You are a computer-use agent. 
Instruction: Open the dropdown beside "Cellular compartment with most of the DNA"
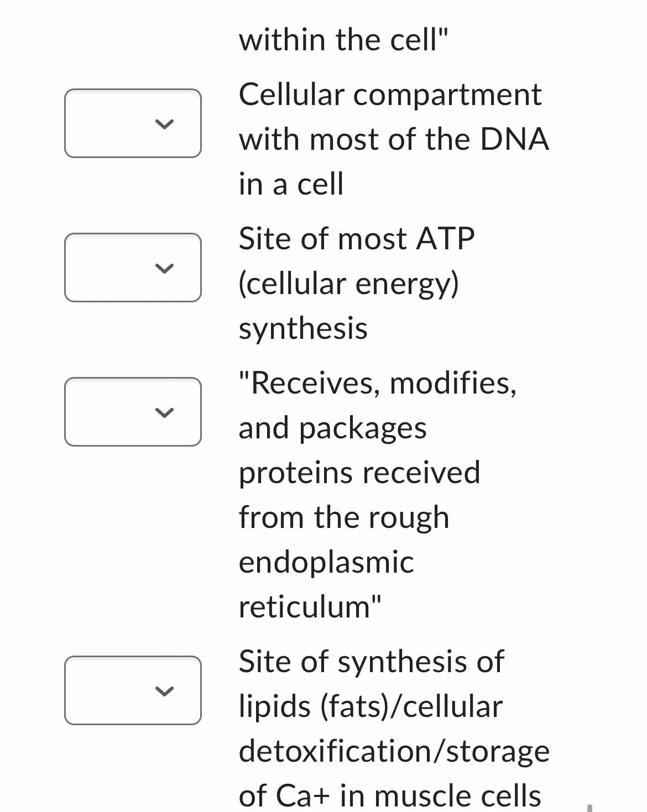coord(133,123)
